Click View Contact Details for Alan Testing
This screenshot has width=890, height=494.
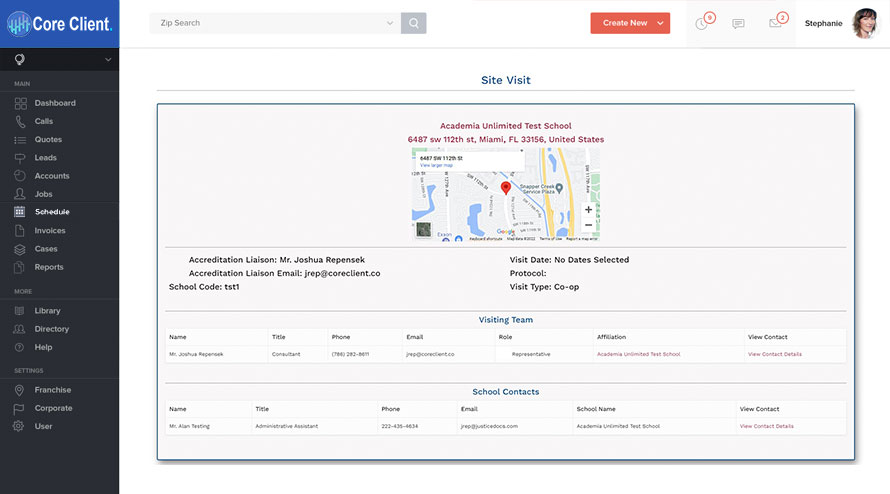click(x=766, y=426)
